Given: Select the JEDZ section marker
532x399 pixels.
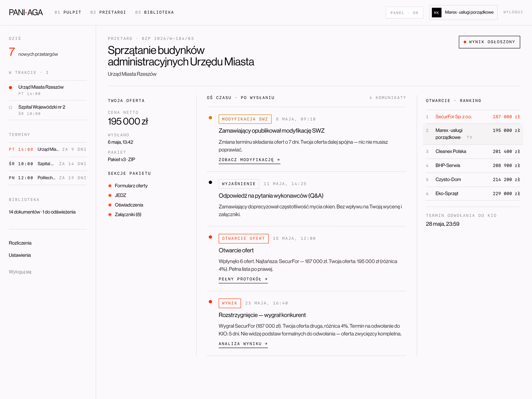Looking at the screenshot, I should tap(110, 196).
